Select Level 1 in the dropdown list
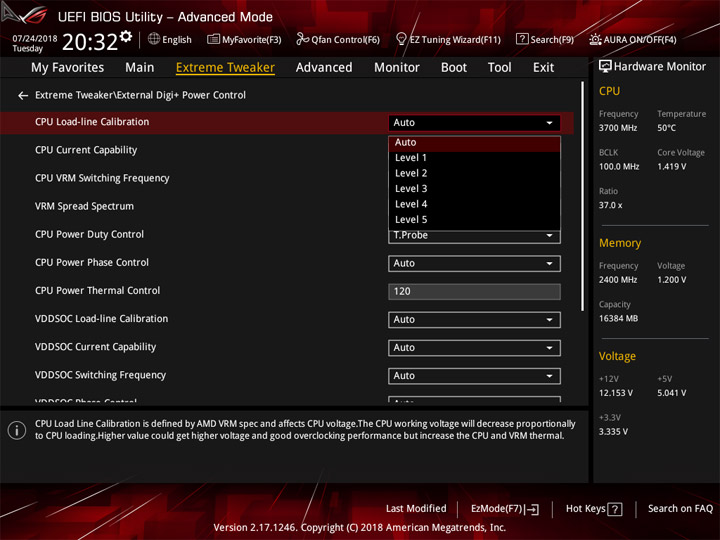 (474, 158)
